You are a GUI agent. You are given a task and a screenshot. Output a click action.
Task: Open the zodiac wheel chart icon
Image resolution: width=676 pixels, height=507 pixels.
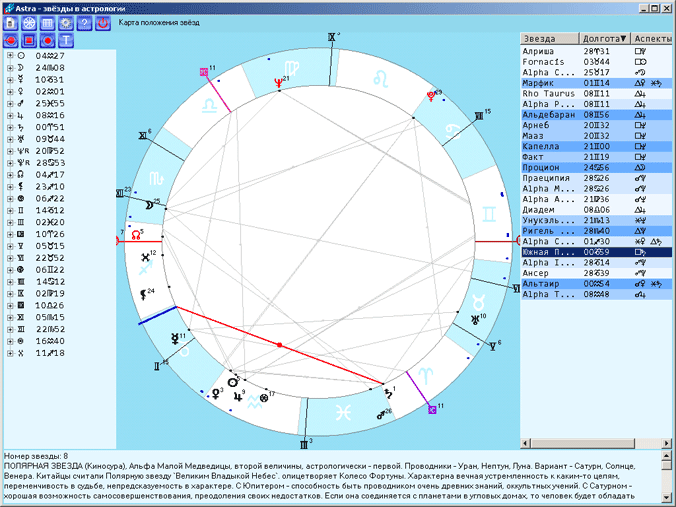(x=30, y=23)
